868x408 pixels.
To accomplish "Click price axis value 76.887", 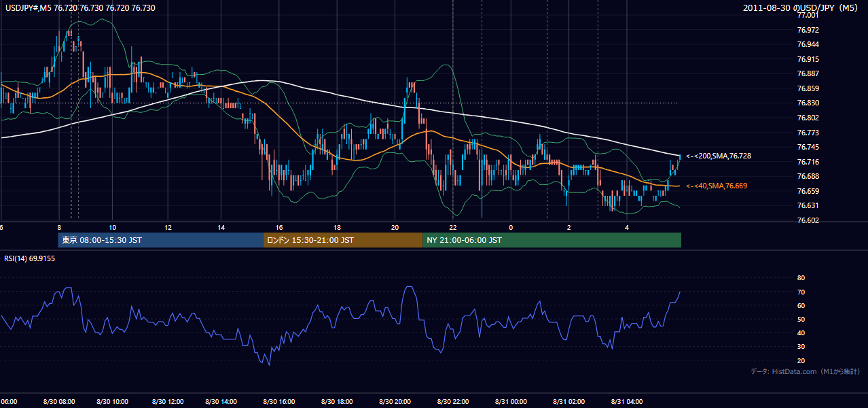I will coord(808,73).
